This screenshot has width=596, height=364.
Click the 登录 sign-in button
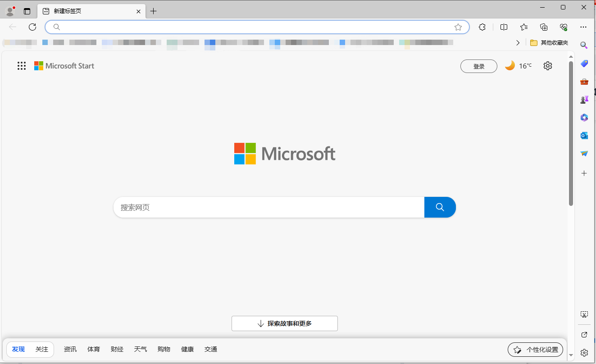click(479, 66)
